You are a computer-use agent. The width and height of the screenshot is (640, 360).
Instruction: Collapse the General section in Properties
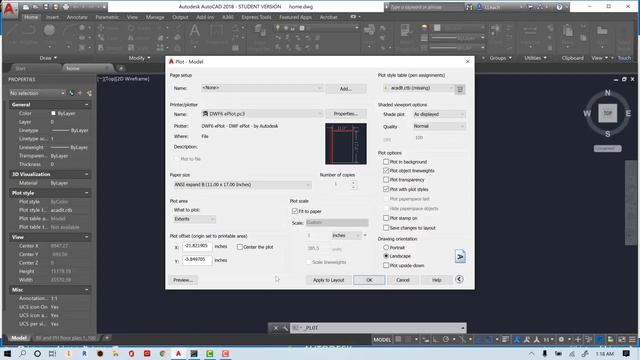87,105
